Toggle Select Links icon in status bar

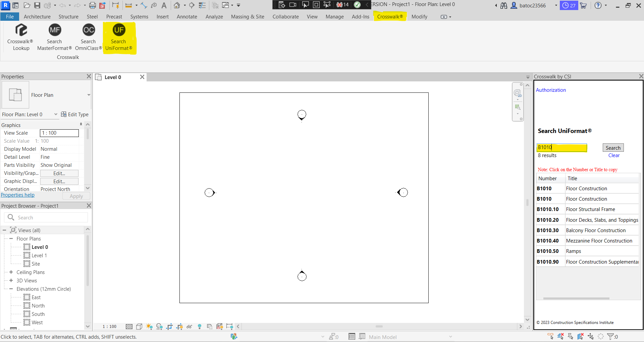point(550,336)
